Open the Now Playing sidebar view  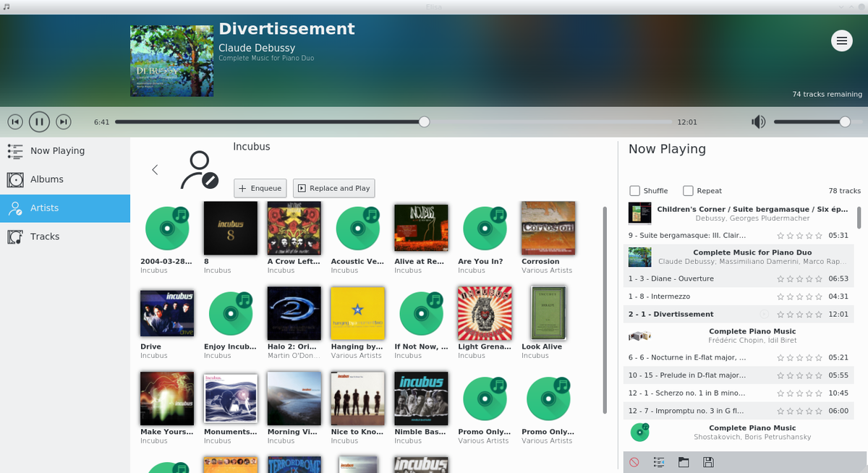[57, 150]
